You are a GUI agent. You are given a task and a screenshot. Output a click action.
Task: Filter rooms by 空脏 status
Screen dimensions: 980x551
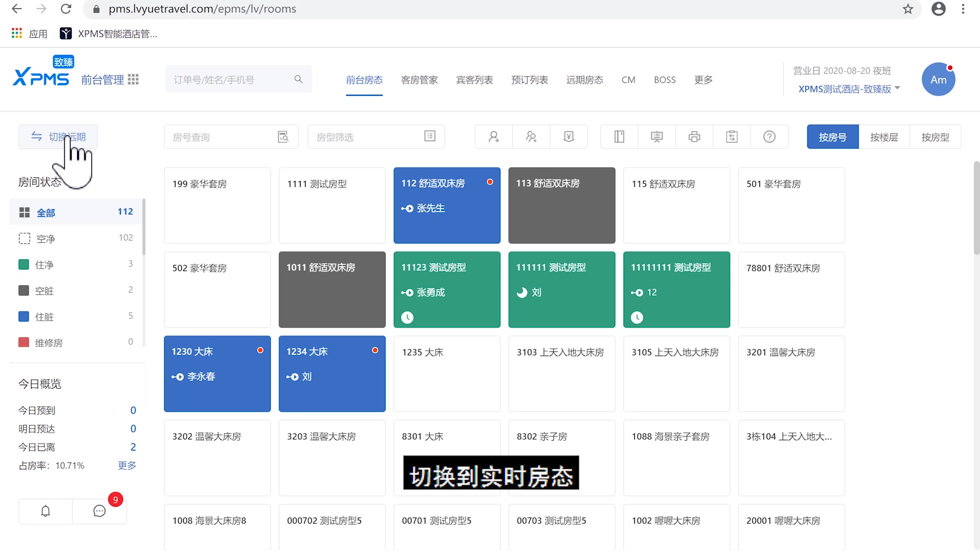tap(76, 290)
